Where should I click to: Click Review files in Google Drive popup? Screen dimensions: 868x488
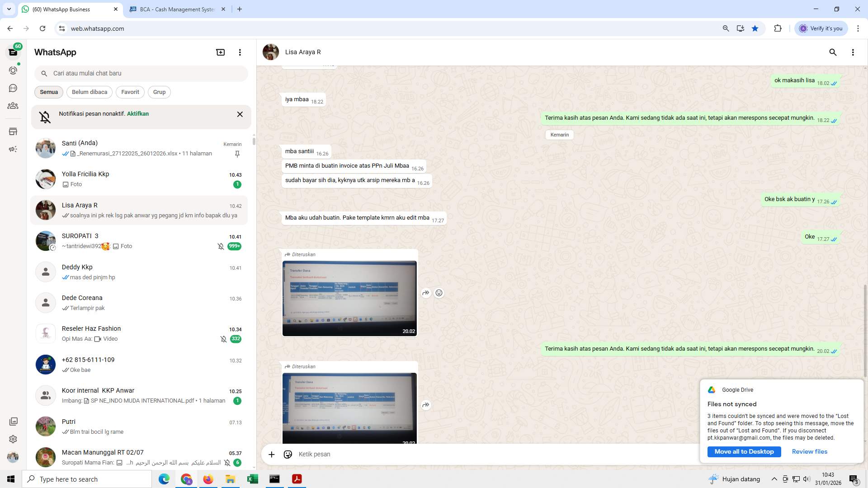[809, 451]
